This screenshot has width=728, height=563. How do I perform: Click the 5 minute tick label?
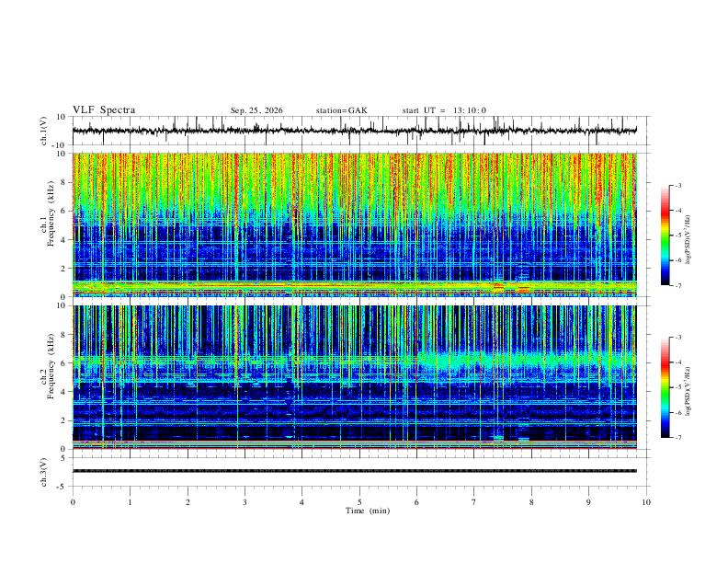click(x=359, y=502)
